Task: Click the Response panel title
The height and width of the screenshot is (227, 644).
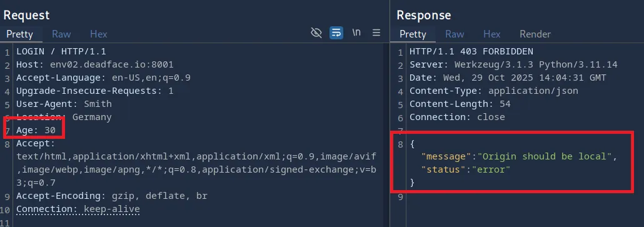Action: 424,15
